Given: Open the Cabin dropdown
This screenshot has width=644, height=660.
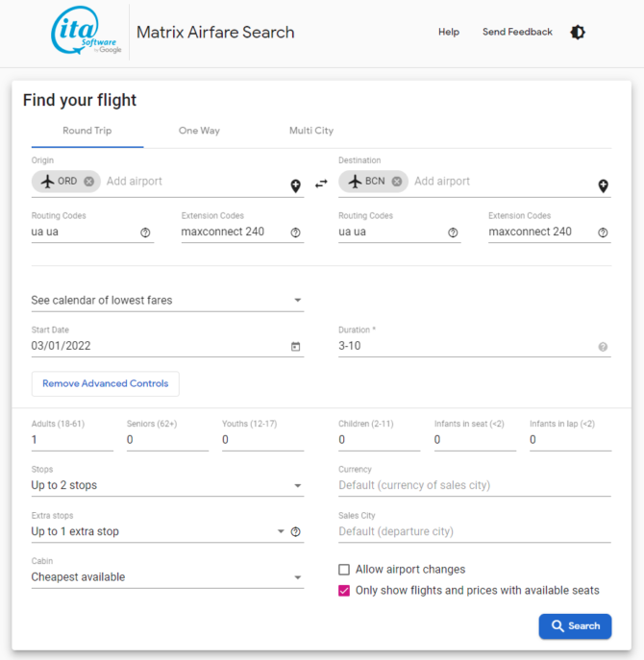Looking at the screenshot, I should point(167,577).
